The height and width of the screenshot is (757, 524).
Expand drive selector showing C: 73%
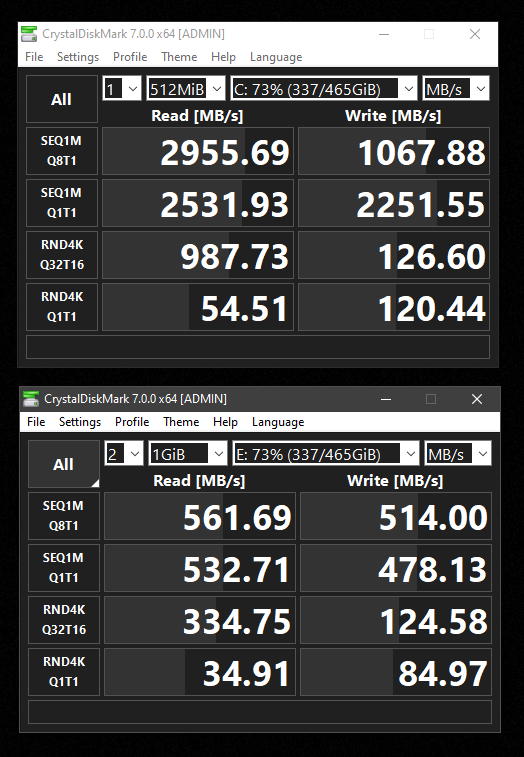[x=324, y=89]
